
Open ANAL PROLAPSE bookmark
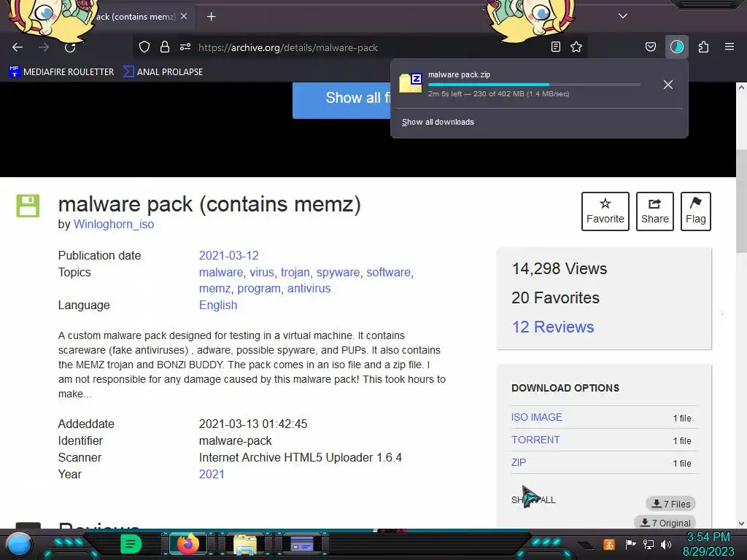point(163,72)
